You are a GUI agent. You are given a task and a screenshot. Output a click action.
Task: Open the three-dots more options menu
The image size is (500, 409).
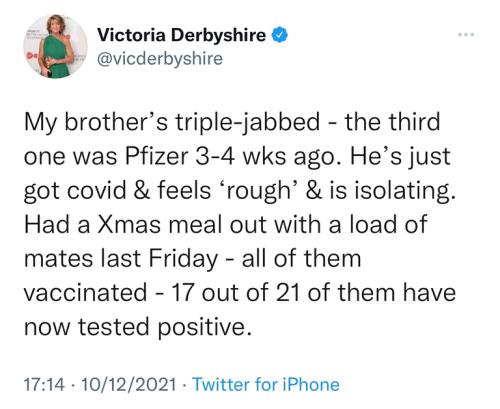pyautogui.click(x=466, y=35)
